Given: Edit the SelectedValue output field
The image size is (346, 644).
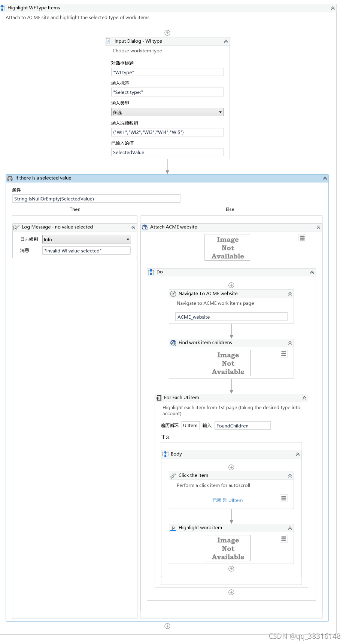Looking at the screenshot, I should [167, 152].
